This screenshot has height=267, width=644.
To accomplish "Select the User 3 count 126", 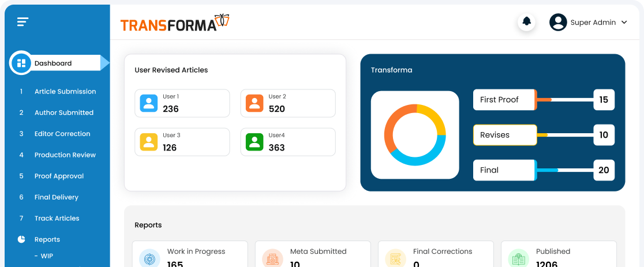I will (170, 148).
